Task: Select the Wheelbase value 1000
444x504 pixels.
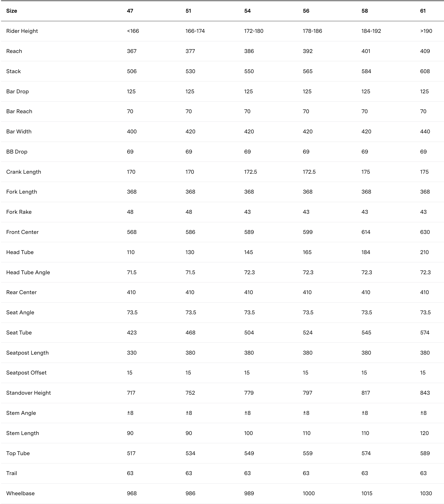Action: tap(309, 493)
